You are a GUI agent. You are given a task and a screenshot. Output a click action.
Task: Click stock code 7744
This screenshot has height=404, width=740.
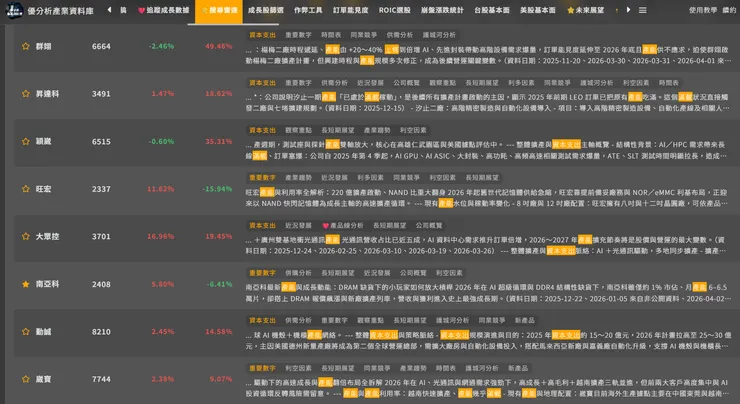click(101, 379)
